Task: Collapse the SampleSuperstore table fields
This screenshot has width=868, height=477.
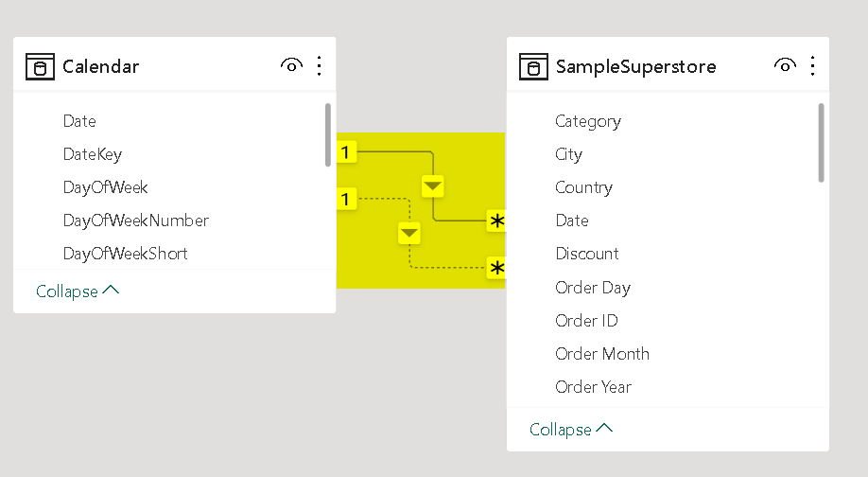Action: point(571,430)
